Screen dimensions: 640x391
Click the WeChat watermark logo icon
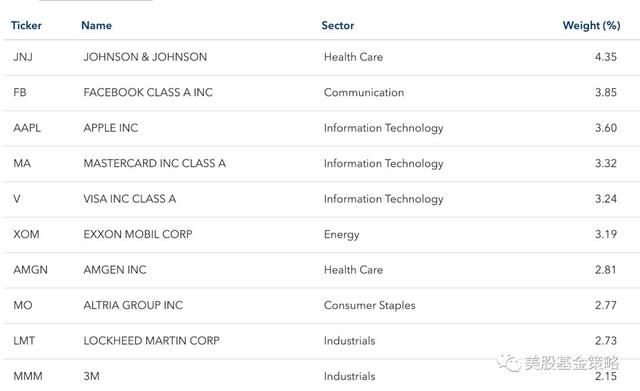point(509,362)
